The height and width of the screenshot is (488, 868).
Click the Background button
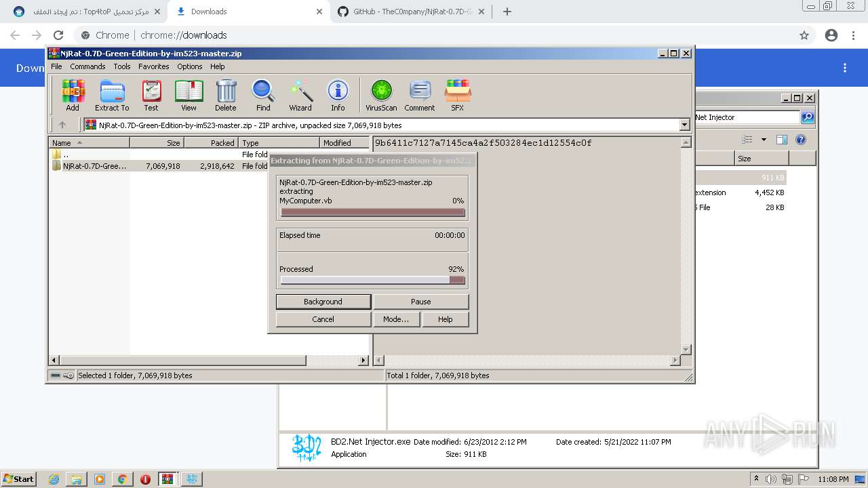[x=323, y=302]
